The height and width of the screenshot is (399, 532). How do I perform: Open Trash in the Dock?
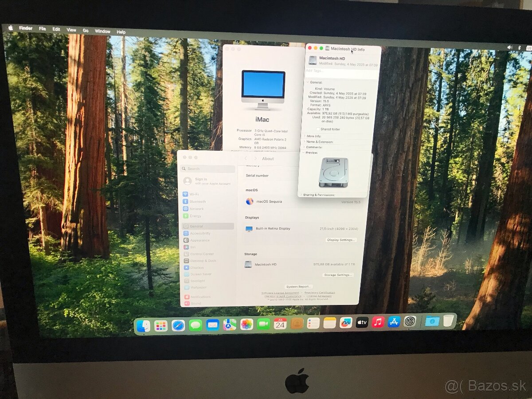pos(449,321)
